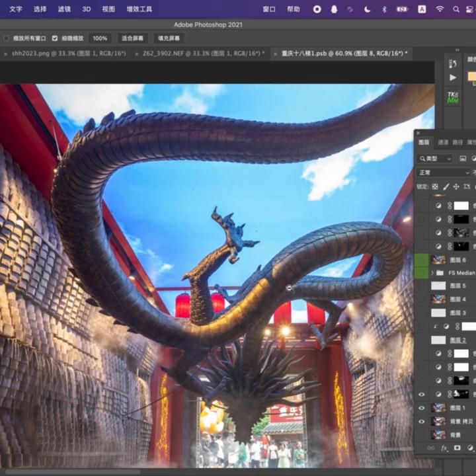Image resolution: width=476 pixels, height=476 pixels.
Task: Hide the 图层 1 layer visibility eye
Action: (422, 408)
